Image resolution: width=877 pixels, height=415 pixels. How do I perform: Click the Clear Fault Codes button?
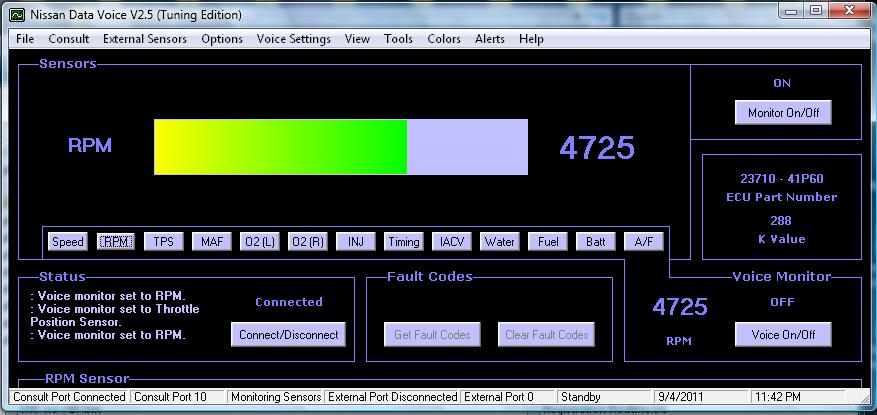click(x=546, y=334)
